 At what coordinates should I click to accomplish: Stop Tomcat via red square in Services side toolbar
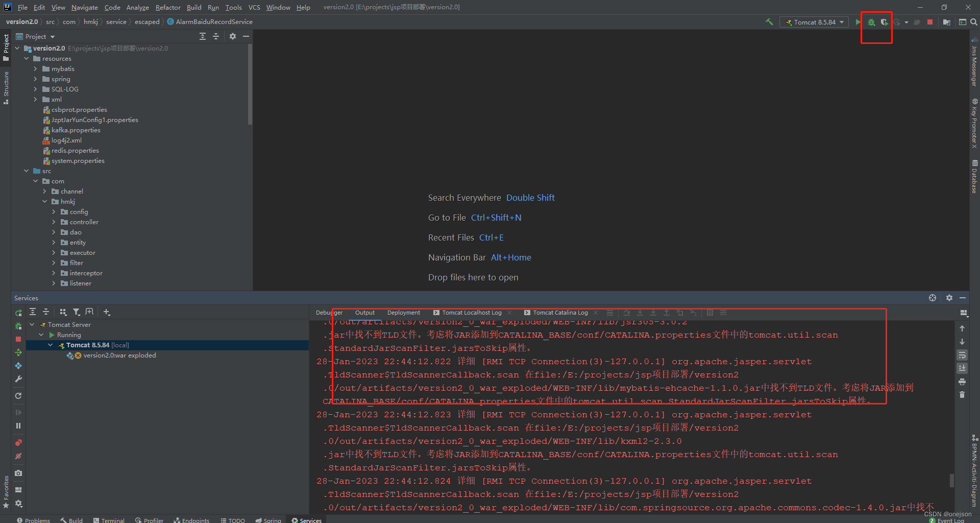click(18, 339)
